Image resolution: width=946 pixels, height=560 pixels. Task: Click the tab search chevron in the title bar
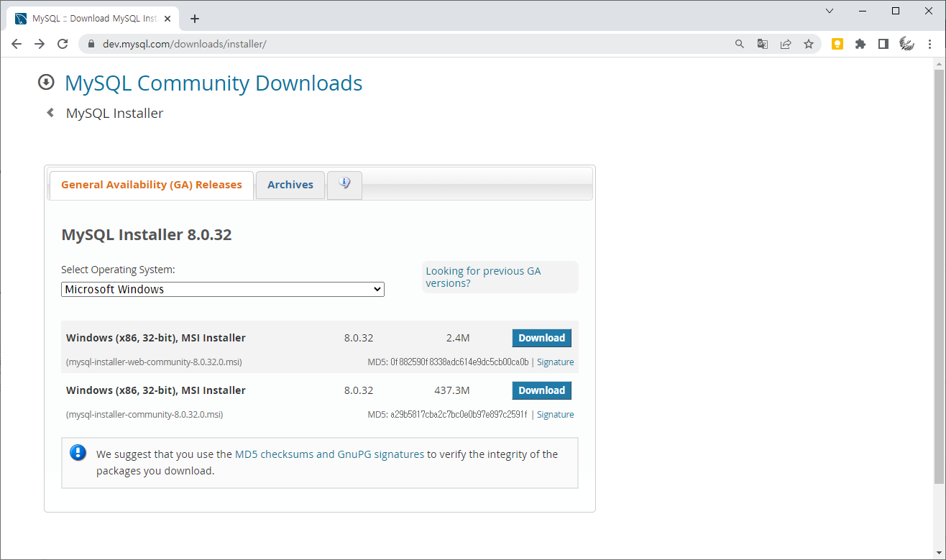(x=830, y=11)
